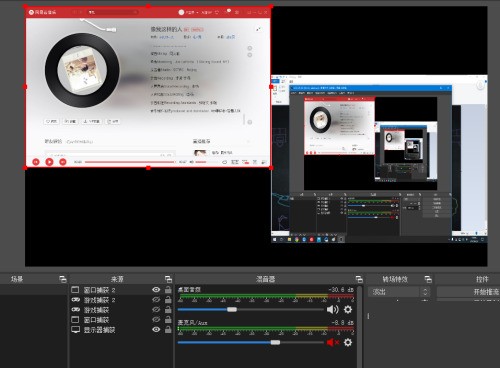Float the 混音器 dock panel
This screenshot has height=368, width=500.
coord(359,279)
